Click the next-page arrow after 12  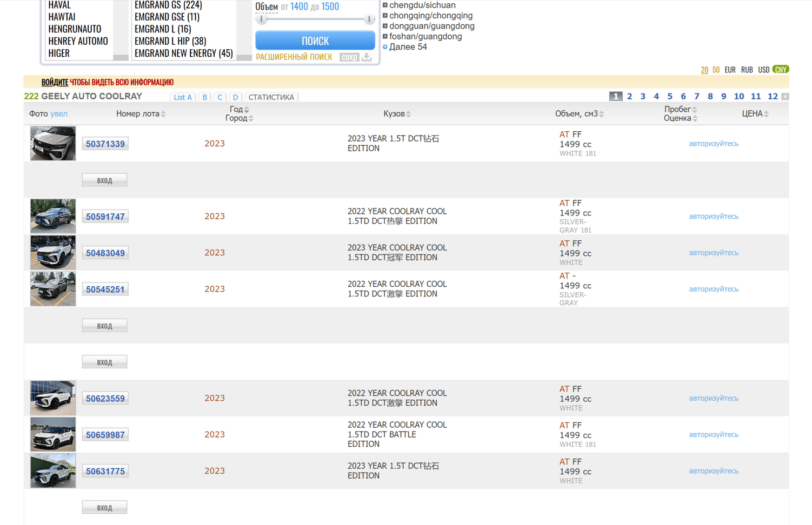pyautogui.click(x=785, y=97)
